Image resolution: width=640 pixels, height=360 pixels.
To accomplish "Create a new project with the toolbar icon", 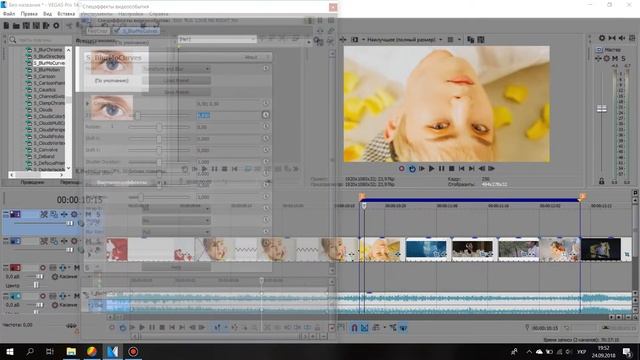I will pyautogui.click(x=6, y=26).
